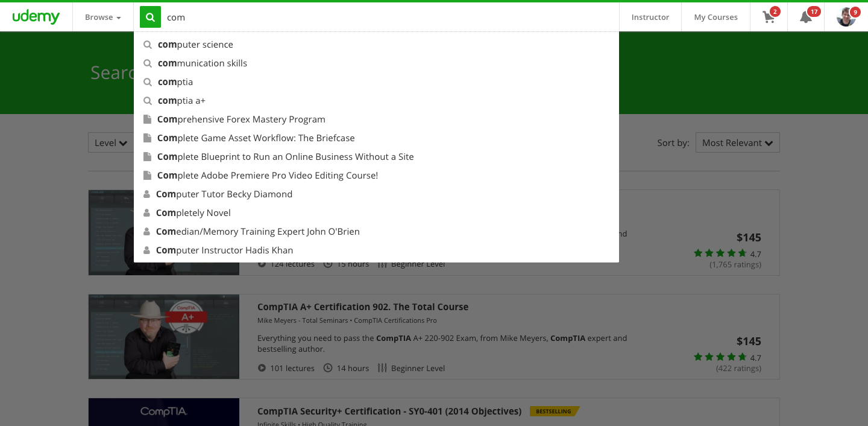Click the person icon beside Computer Instructor Hadis Khan
Screen dimensions: 868x426
(146, 250)
